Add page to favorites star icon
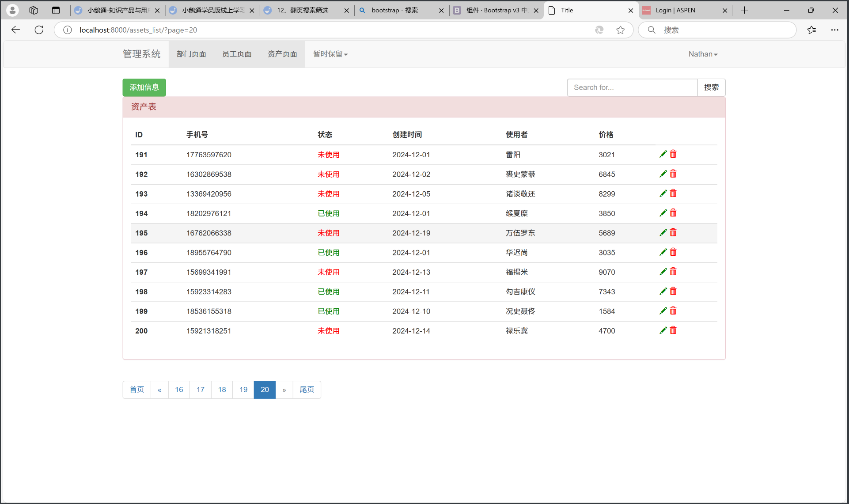The height and width of the screenshot is (504, 849). pyautogui.click(x=620, y=30)
